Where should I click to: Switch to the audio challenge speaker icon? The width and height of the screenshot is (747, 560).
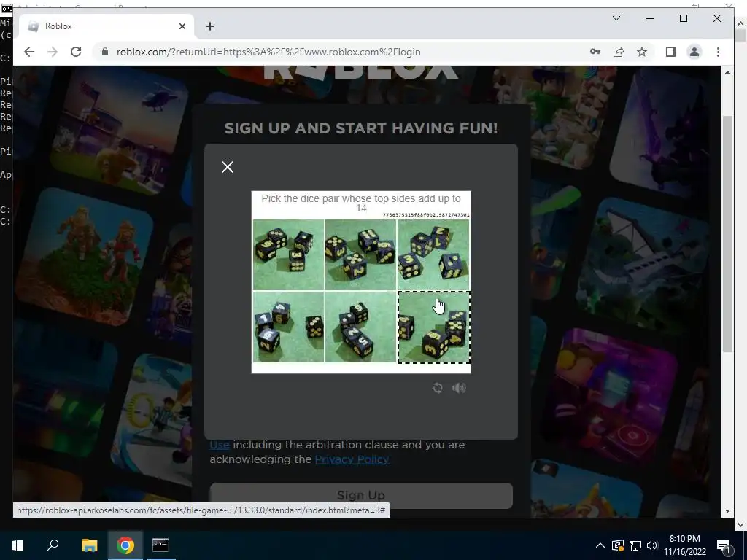coord(459,388)
